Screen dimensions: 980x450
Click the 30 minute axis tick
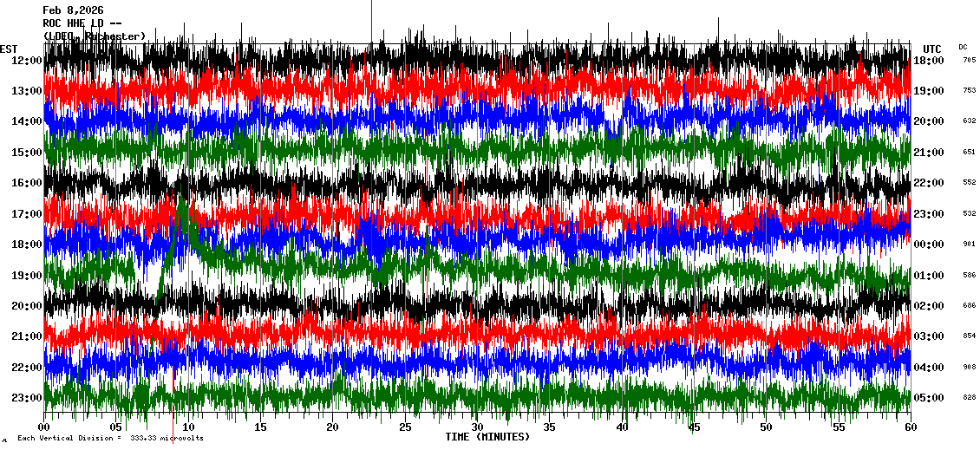[x=476, y=427]
